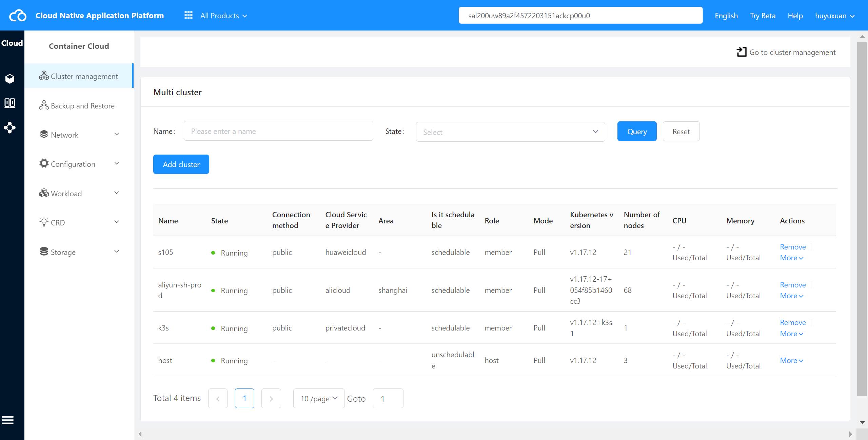This screenshot has height=440, width=868.
Task: Click the CRD lightbulb icon
Action: (44, 222)
